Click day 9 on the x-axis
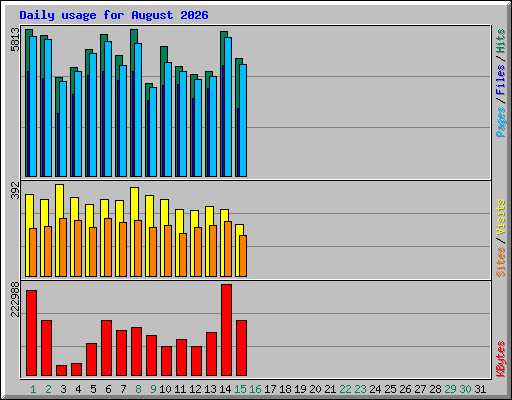 (x=153, y=389)
